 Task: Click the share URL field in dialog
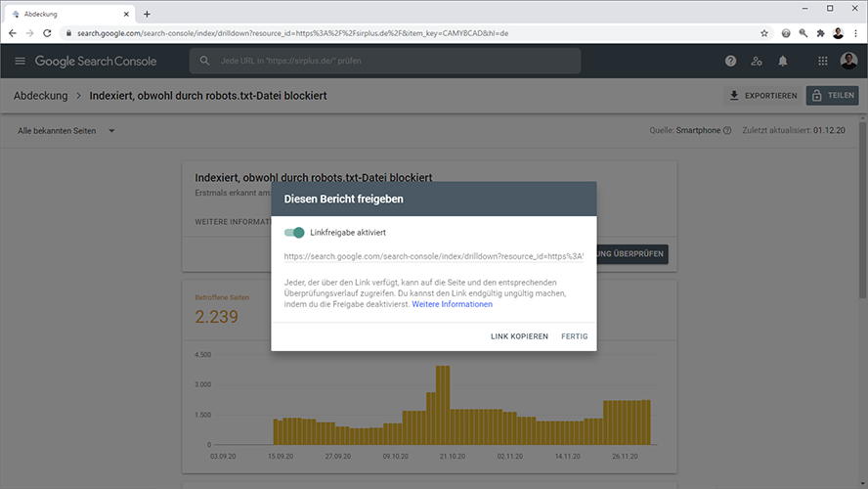pyautogui.click(x=433, y=256)
